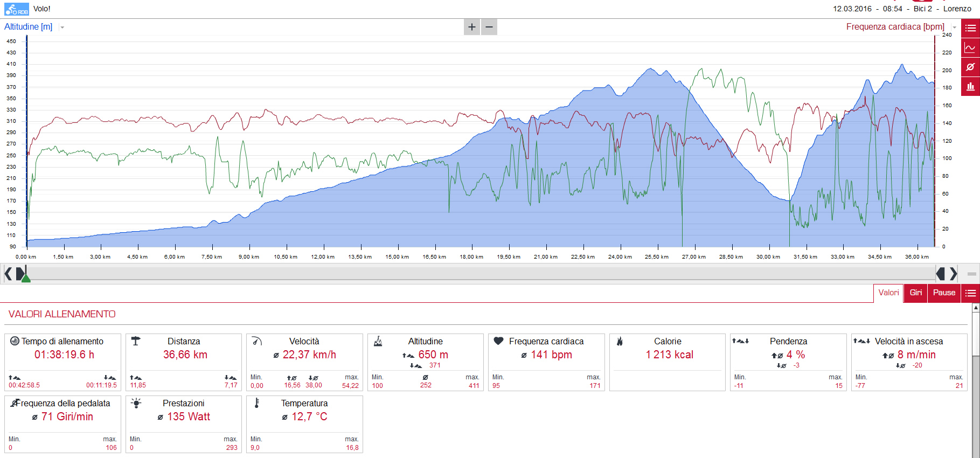Switch to the Pause tab

pyautogui.click(x=944, y=293)
